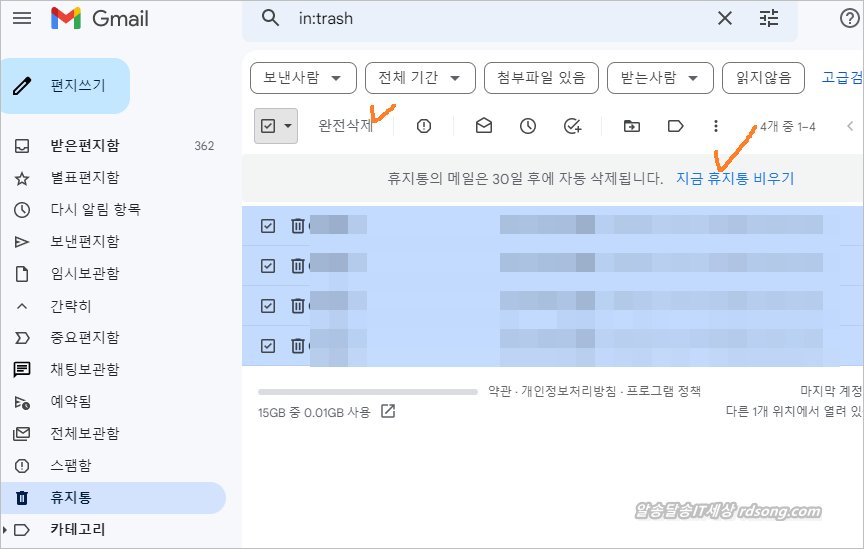This screenshot has height=549, width=864.
Task: Open the main menu hamburger icon
Action: pos(22,18)
